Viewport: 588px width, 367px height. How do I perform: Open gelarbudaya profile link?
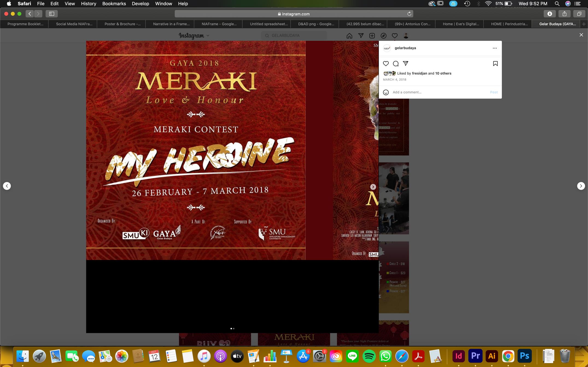click(405, 48)
